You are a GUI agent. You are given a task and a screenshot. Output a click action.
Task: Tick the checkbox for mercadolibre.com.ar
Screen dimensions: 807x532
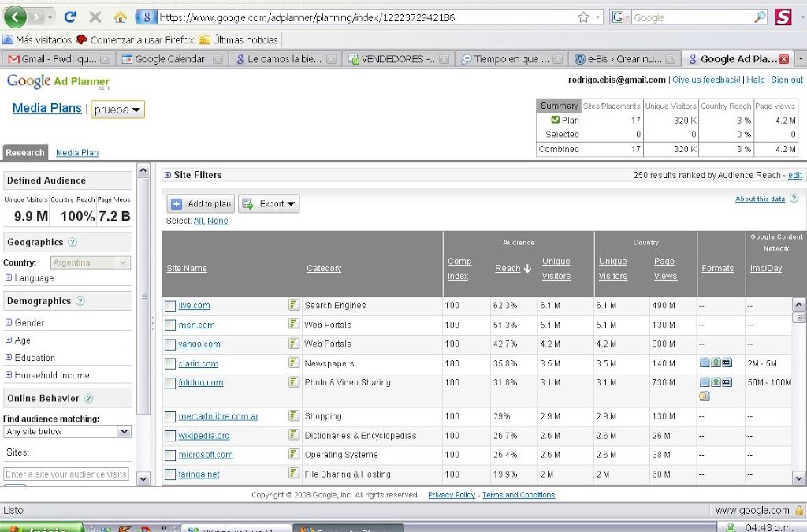pos(170,417)
